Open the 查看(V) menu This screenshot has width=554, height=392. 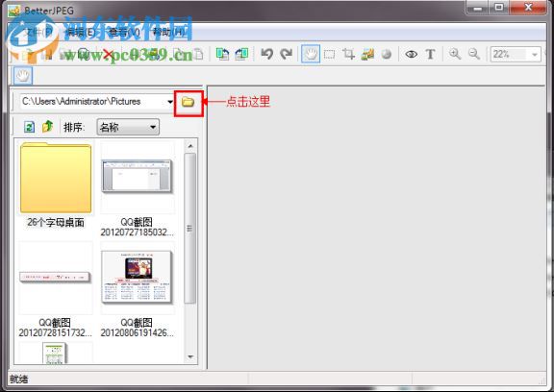(124, 33)
